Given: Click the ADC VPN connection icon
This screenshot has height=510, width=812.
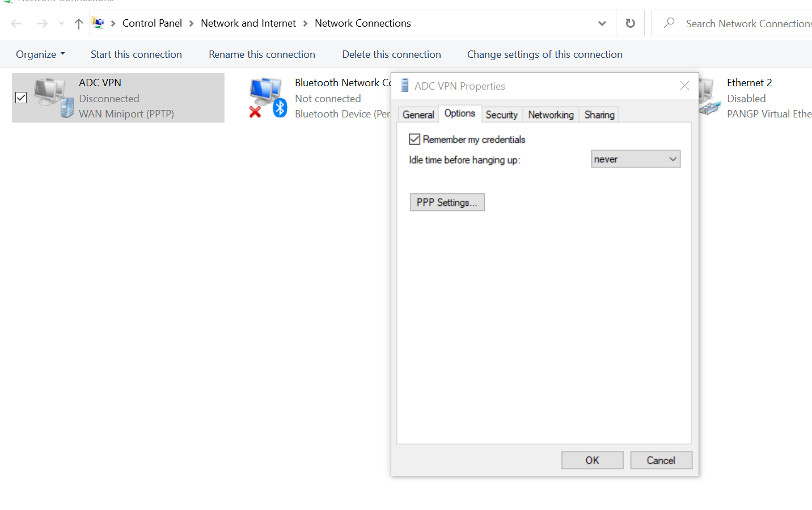Looking at the screenshot, I should coord(54,98).
